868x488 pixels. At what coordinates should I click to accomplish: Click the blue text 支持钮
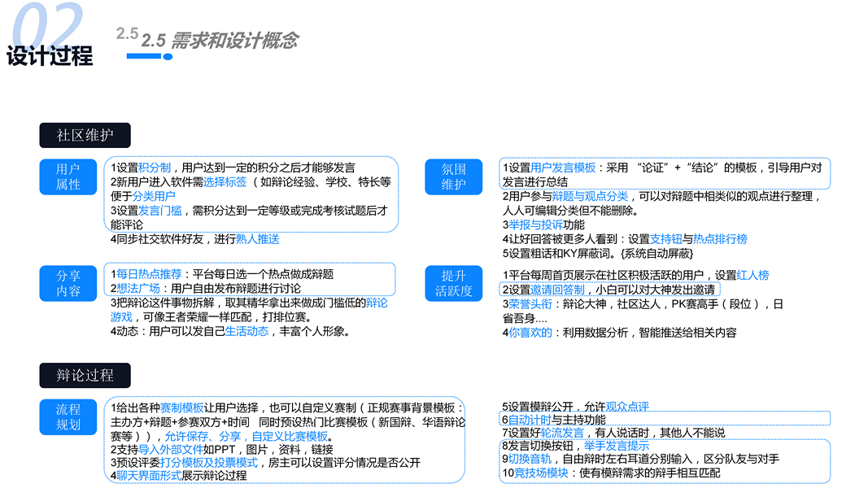point(666,239)
